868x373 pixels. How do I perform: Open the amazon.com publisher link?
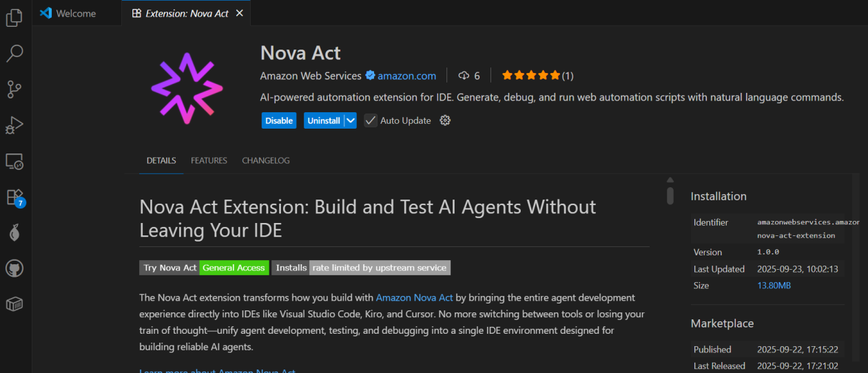(406, 76)
